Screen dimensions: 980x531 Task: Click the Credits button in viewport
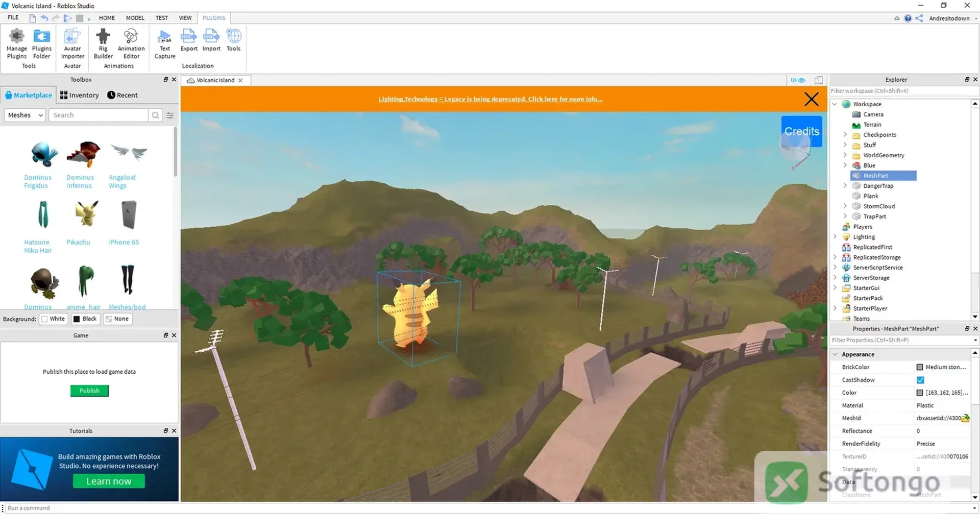click(x=801, y=131)
